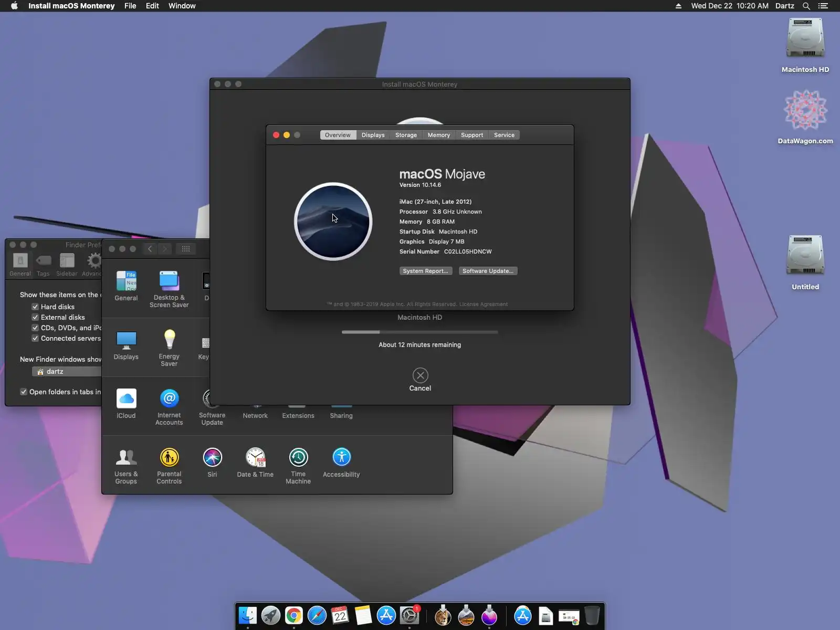Screen dimensions: 840x630
Task: Click back chevron in System Preferences toolbar
Action: coord(150,249)
